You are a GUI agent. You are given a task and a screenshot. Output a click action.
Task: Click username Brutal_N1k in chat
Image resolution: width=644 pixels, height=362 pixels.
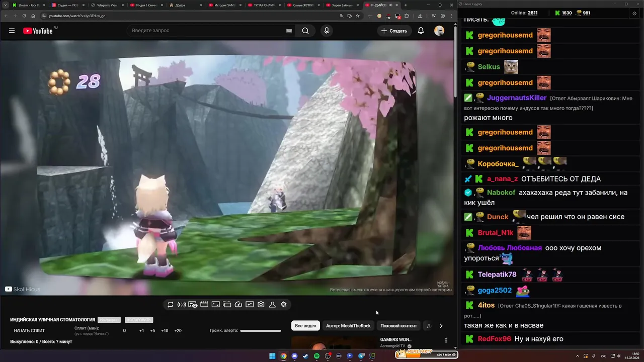tap(496, 233)
